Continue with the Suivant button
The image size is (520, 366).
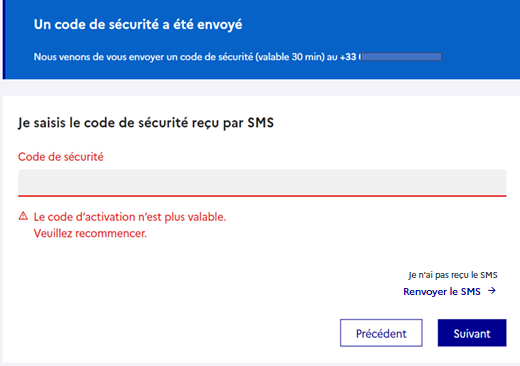click(472, 333)
